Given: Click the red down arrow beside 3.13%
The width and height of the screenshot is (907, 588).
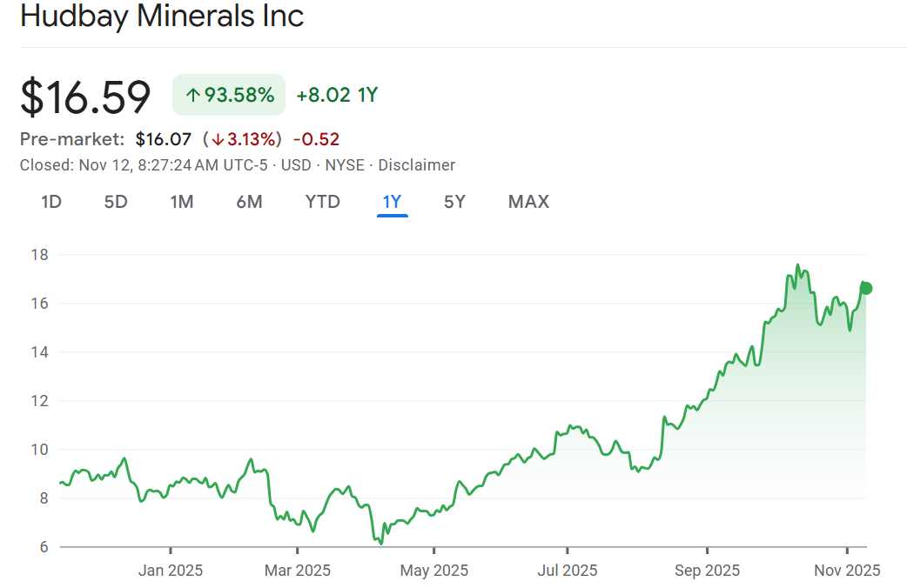Looking at the screenshot, I should [x=217, y=139].
